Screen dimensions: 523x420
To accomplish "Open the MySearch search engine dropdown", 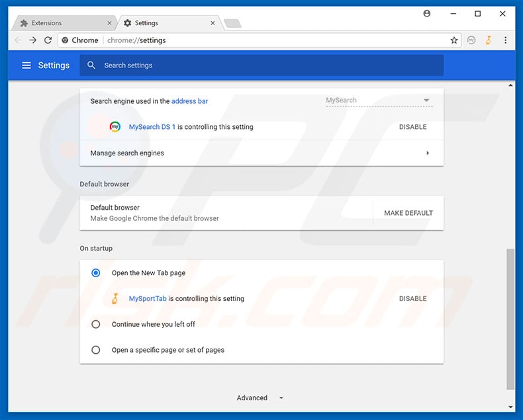I will (x=379, y=101).
